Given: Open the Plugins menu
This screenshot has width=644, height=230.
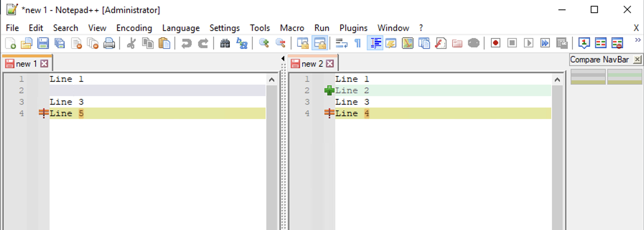Looking at the screenshot, I should (353, 28).
